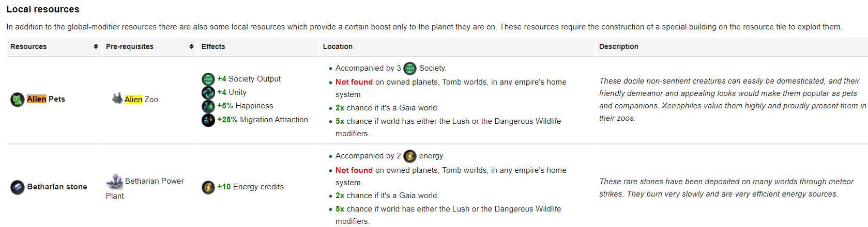Sort table by Resources column arrows
This screenshot has width=868, height=227.
pyautogui.click(x=96, y=46)
